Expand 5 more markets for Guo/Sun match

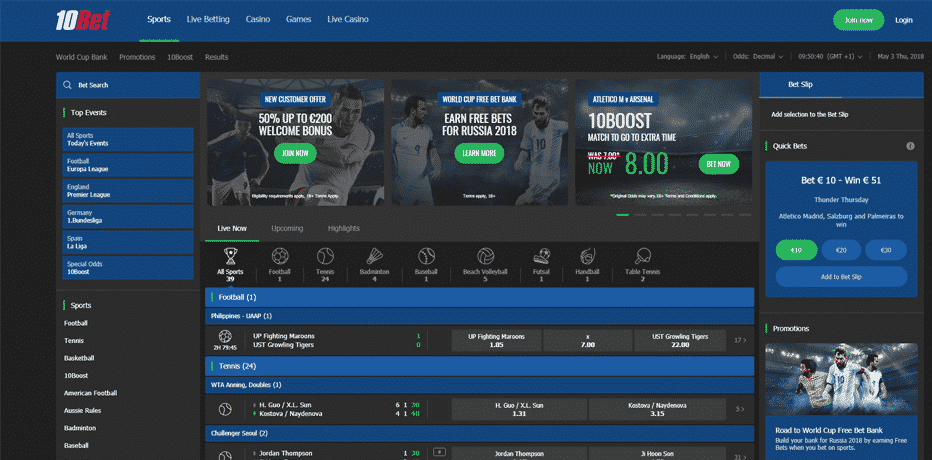click(740, 409)
